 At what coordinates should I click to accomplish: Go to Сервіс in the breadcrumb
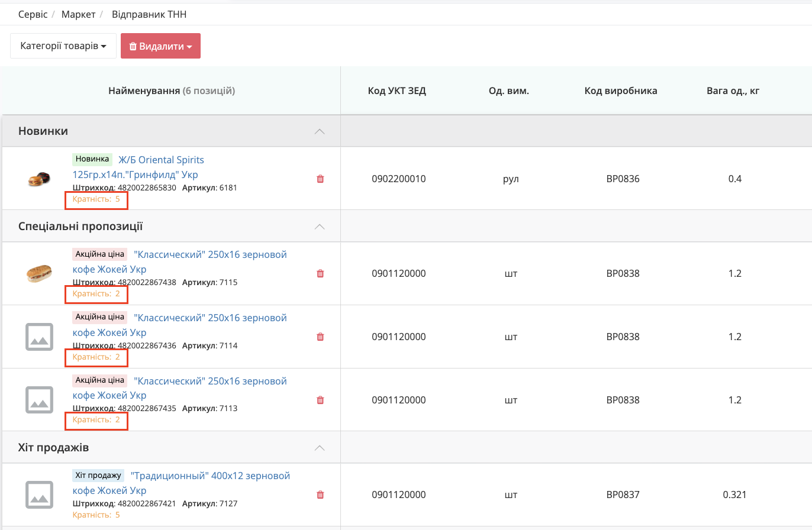pos(33,14)
